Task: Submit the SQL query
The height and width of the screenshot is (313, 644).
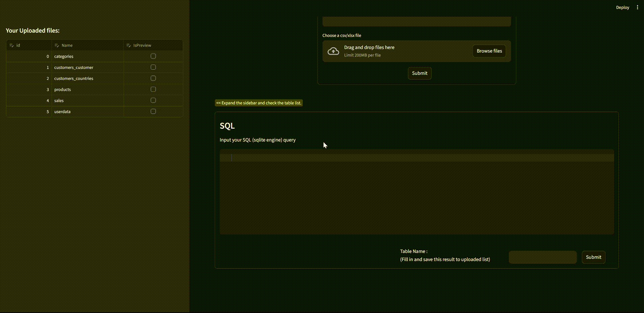Action: pos(593,257)
